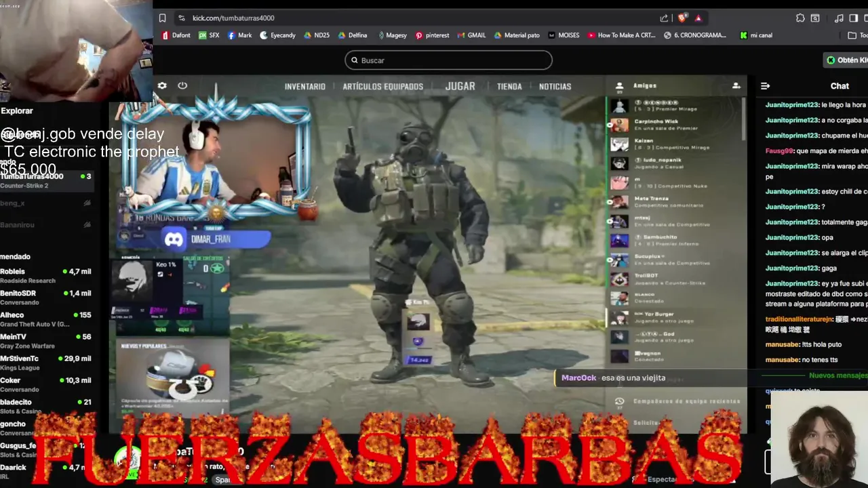
Task: Open the How To Make A CRT bookmark
Action: (x=621, y=35)
